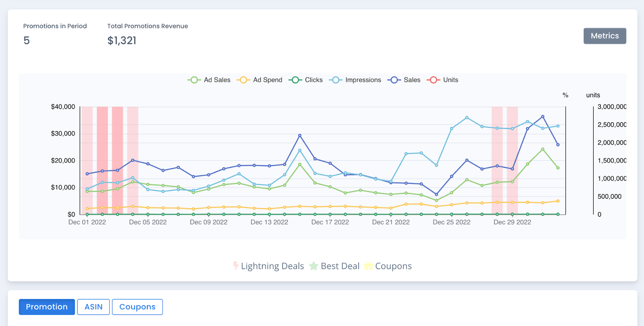Click the Ad Sales peak near Dec 31
The image size is (644, 326).
coord(543,149)
